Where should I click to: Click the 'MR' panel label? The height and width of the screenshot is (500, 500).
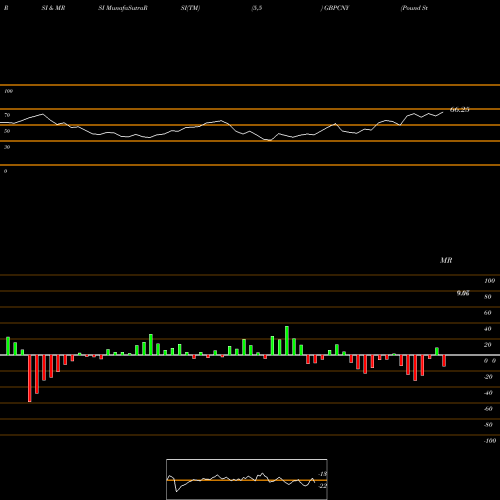coord(446,260)
